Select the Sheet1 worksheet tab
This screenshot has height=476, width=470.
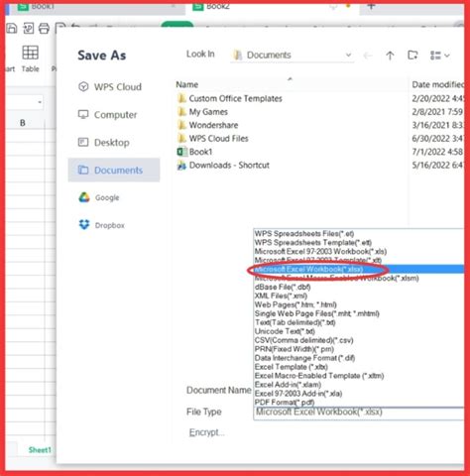(40, 450)
